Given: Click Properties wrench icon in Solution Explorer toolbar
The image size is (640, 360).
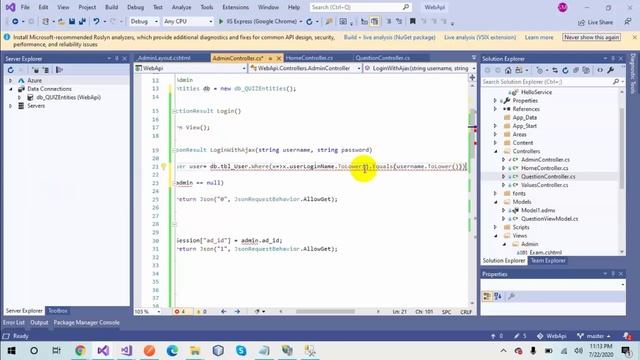Looking at the screenshot, I should (611, 70).
